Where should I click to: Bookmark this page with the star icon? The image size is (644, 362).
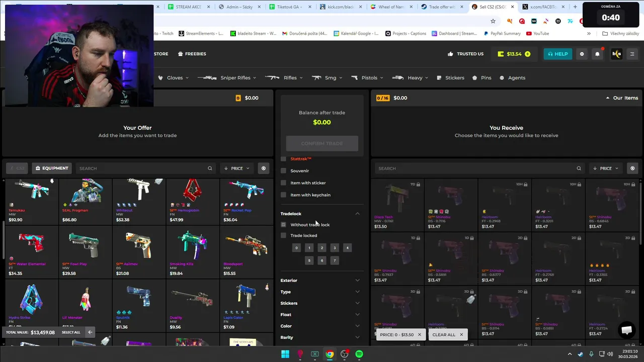(x=493, y=21)
